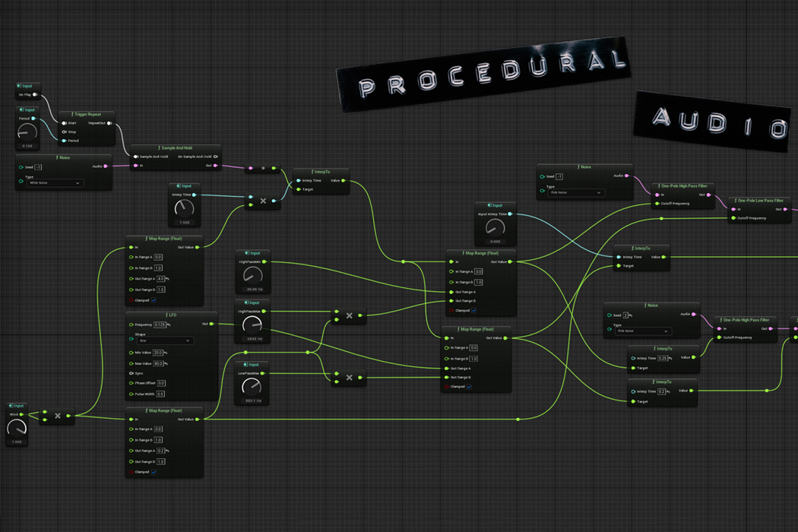
Task: Click the Interp Time knob showing 1.920
Action: pos(184,208)
